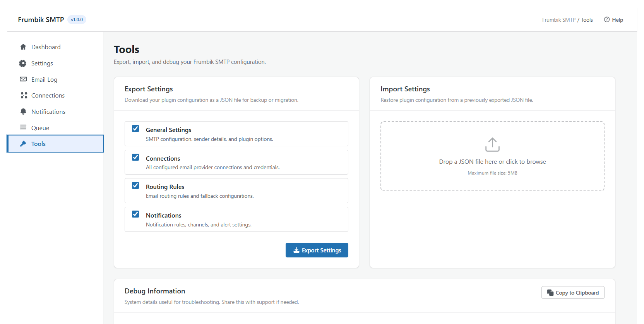This screenshot has width=644, height=324.
Task: Click 'Notification rules, channels, and alert settings' text
Action: [x=199, y=225]
